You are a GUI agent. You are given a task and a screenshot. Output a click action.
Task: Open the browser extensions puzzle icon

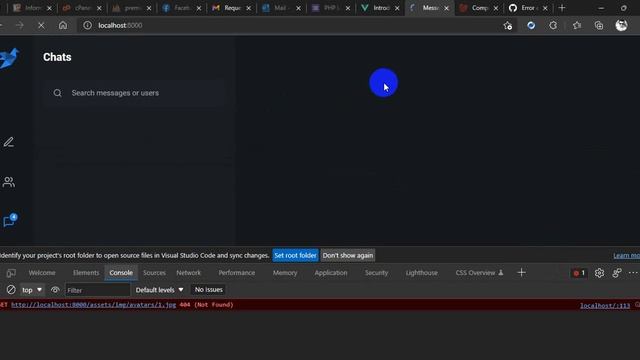pos(553,25)
